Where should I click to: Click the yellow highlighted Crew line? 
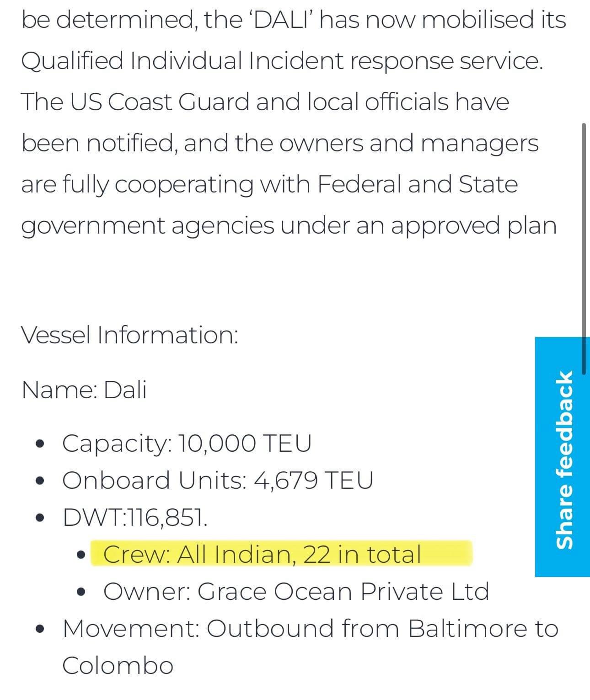tap(262, 554)
